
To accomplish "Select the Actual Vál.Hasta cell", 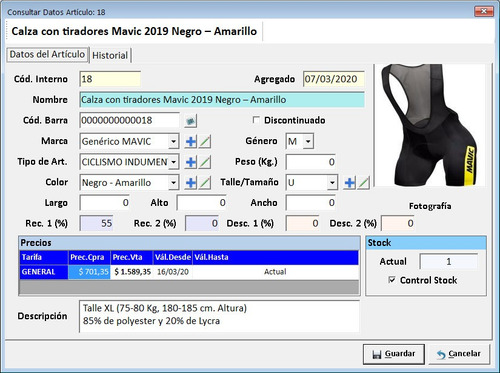I will point(275,272).
